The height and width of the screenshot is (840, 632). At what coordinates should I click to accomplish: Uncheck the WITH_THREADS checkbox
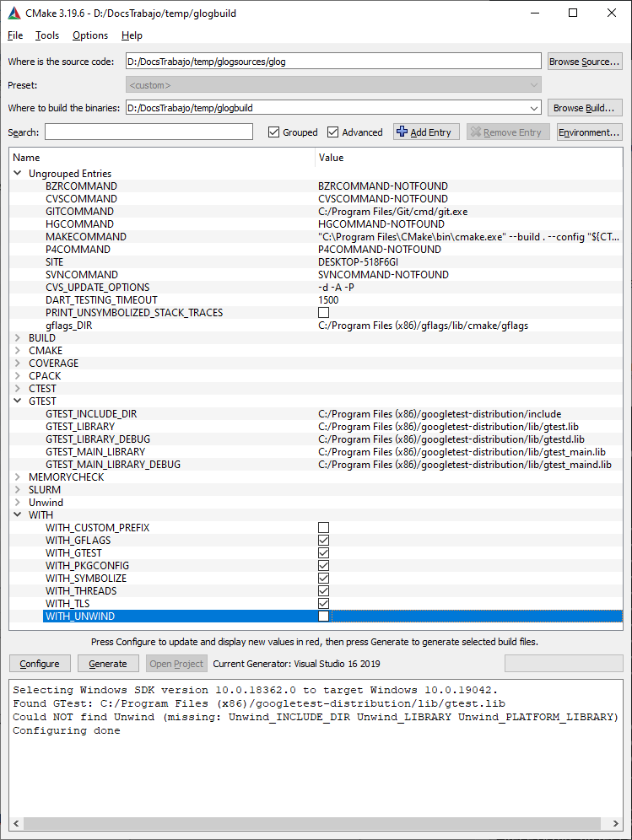point(324,591)
